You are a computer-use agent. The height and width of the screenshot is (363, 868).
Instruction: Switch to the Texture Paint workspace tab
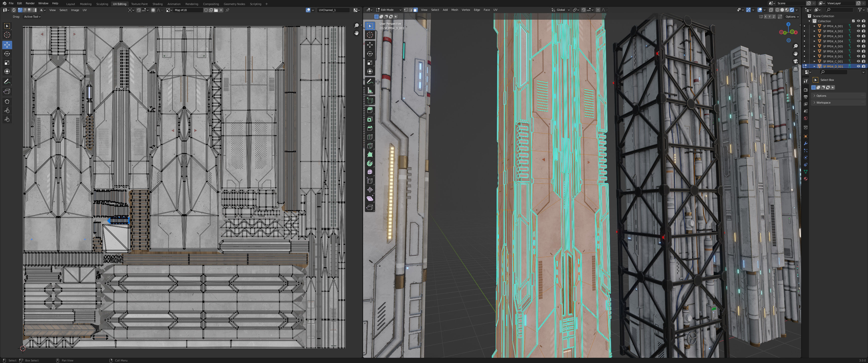[140, 4]
